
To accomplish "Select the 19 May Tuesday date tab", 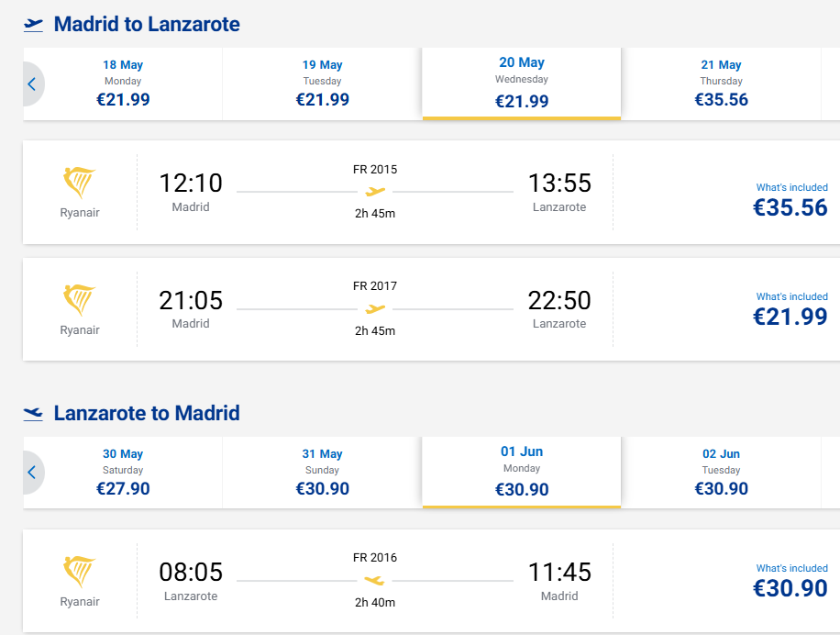I will point(322,84).
